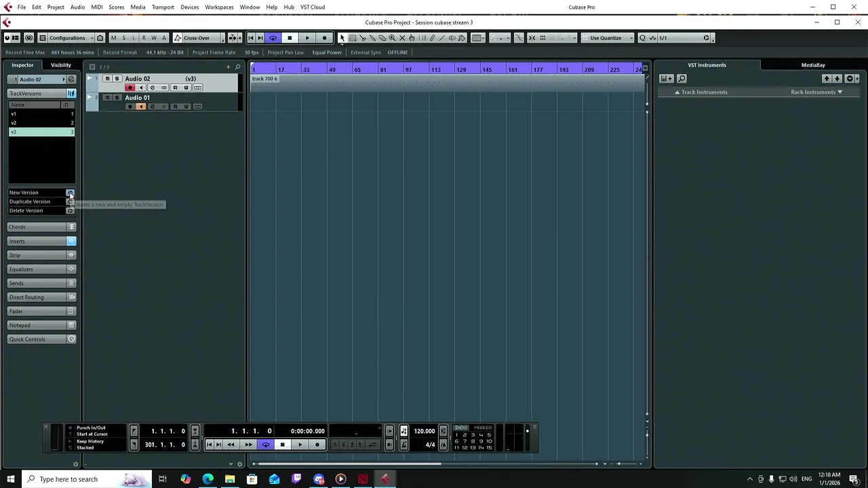This screenshot has width=868, height=488.
Task: Click toolbar Play button
Action: (307, 38)
